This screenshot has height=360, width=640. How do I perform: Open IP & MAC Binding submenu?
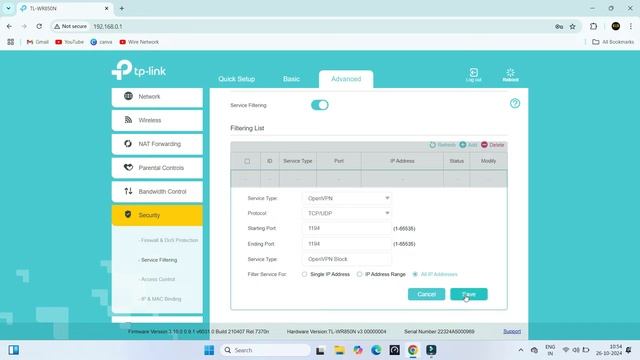click(x=160, y=299)
